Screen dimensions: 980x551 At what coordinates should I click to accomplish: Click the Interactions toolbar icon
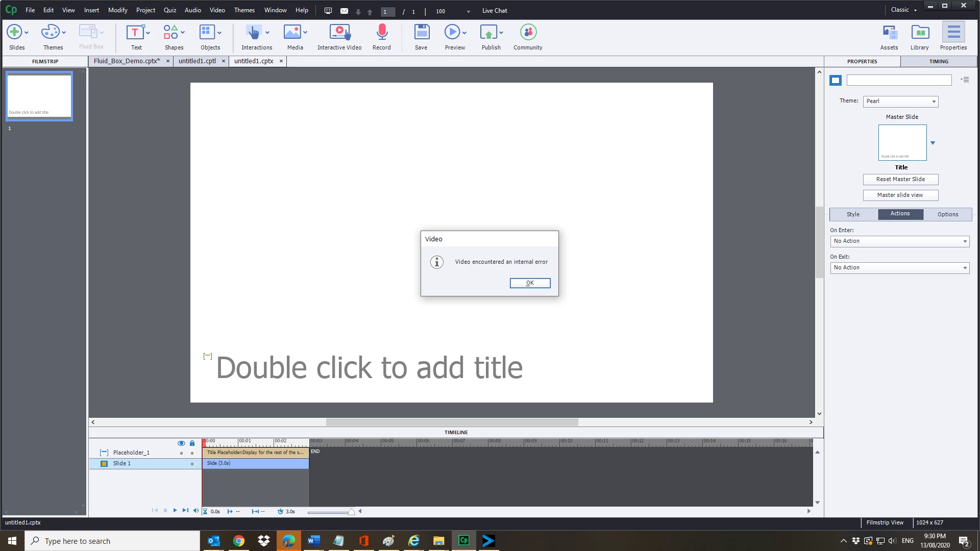coord(253,33)
